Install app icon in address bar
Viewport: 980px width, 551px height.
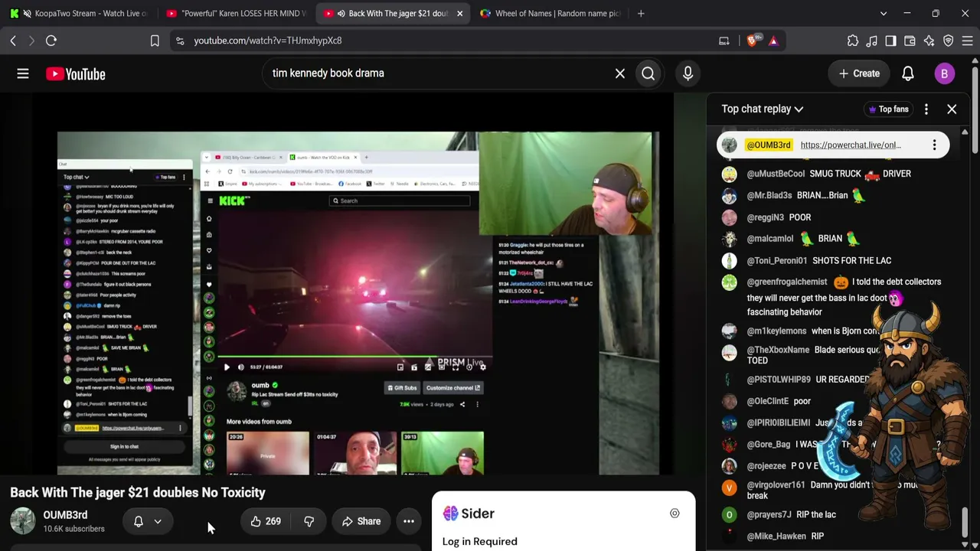coord(724,41)
